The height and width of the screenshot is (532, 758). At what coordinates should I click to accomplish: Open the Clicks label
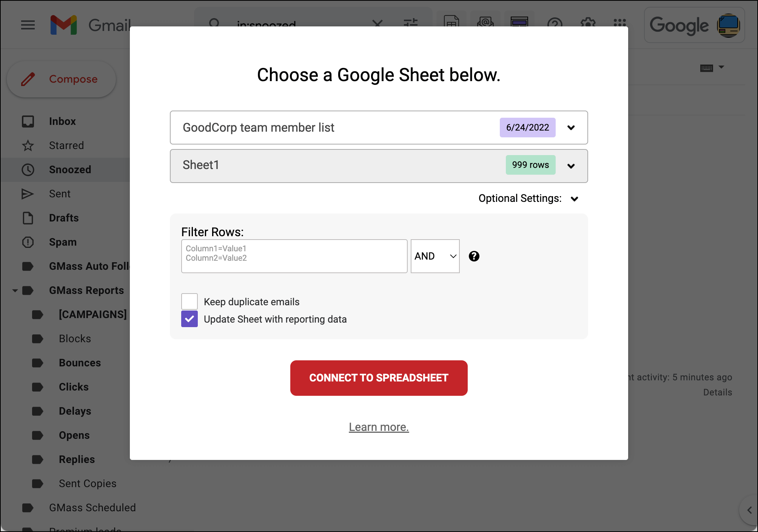pos(74,387)
